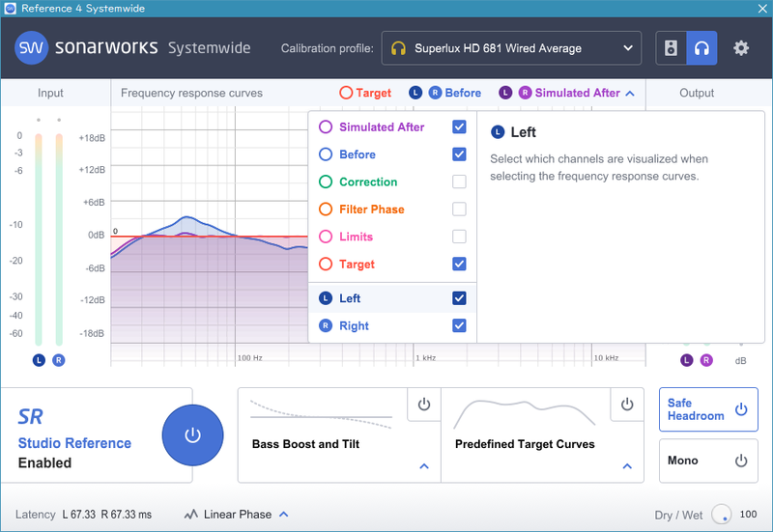Viewport: 773px width, 532px height.
Task: Click Target circle icon in curve legend
Action: point(346,93)
